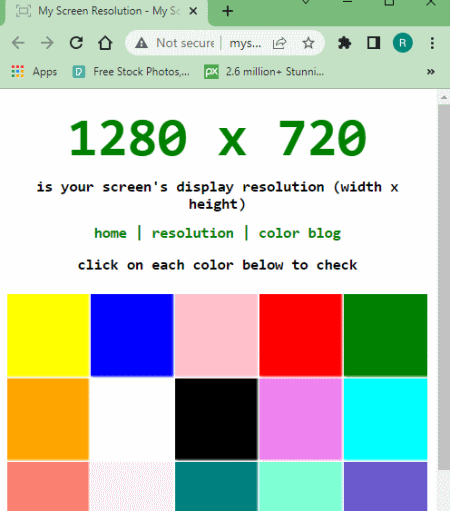Viewport: 450px width, 511px height.
Task: Select the My Screen Resolution tab
Action: (x=106, y=12)
